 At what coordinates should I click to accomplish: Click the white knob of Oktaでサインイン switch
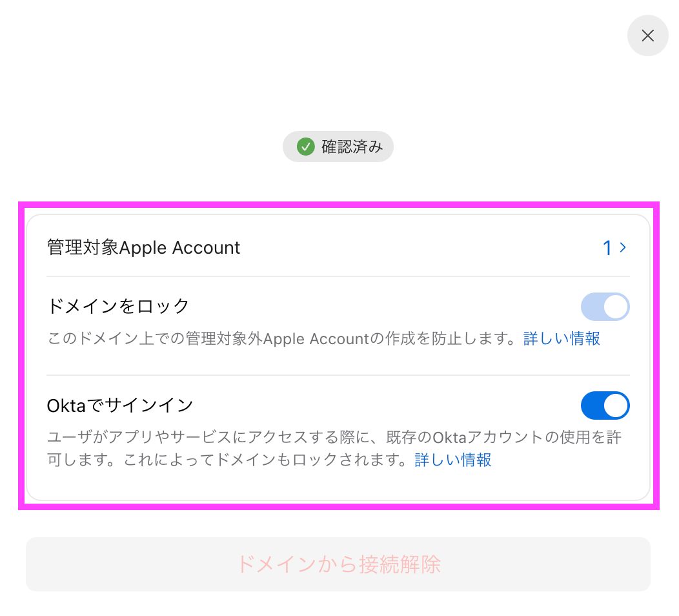tap(615, 406)
